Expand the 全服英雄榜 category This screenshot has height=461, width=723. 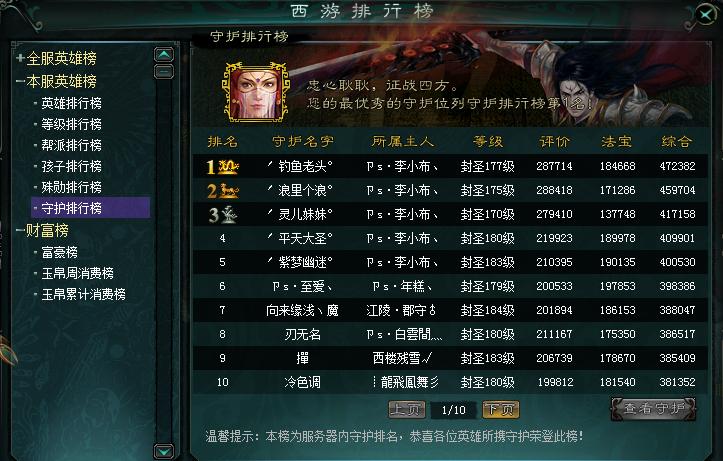tap(20, 58)
